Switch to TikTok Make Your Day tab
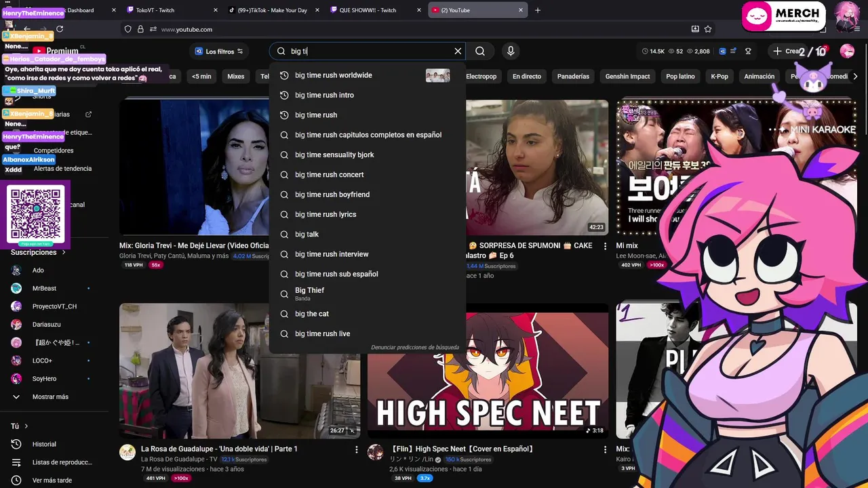 click(274, 10)
